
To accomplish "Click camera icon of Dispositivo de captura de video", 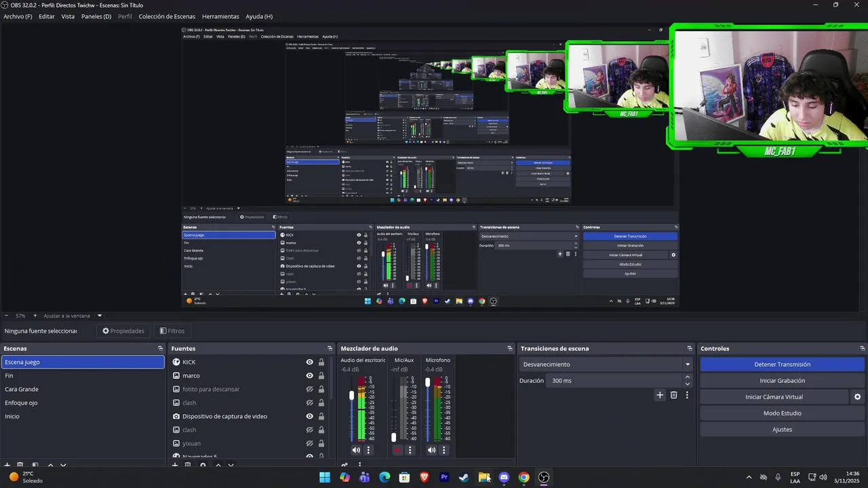I will click(x=176, y=416).
